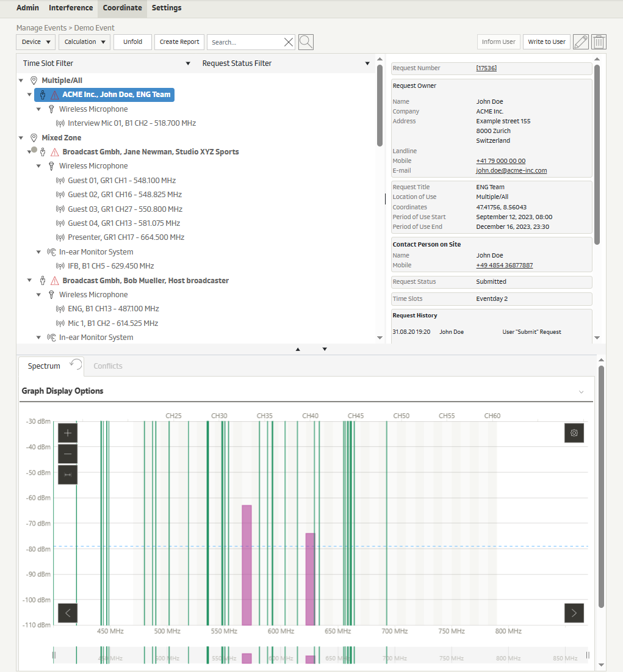Zoom in spectrum with plus button
Screen dimensions: 623x672
click(x=68, y=433)
